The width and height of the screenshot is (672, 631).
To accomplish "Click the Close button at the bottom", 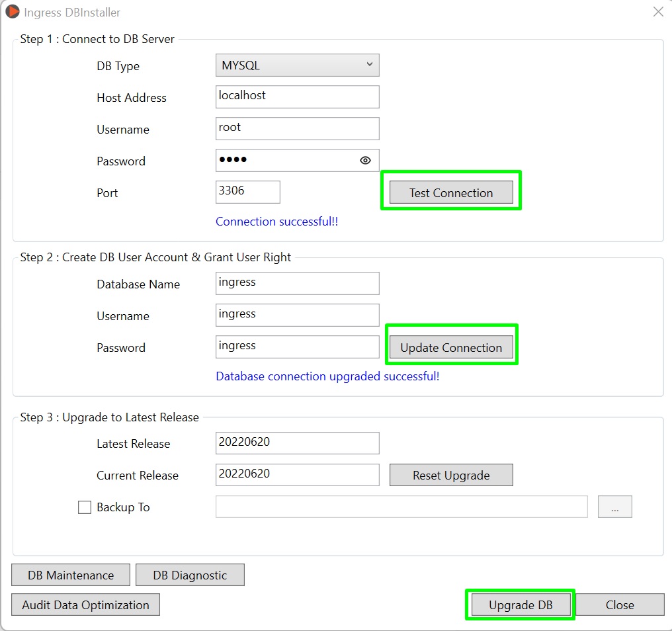I will [620, 605].
